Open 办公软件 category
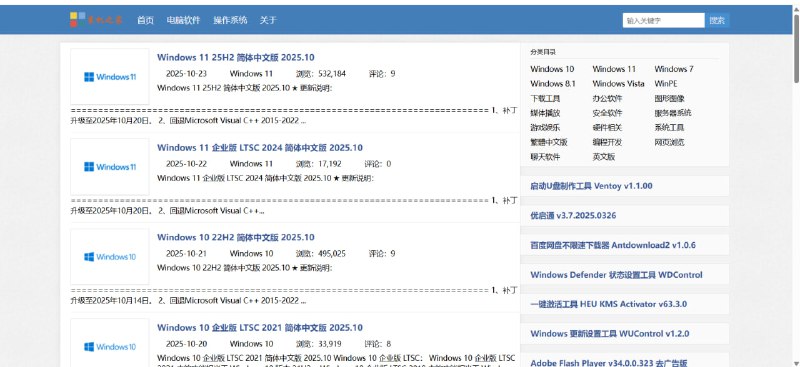Screen dimensions: 800x367 pos(607,99)
